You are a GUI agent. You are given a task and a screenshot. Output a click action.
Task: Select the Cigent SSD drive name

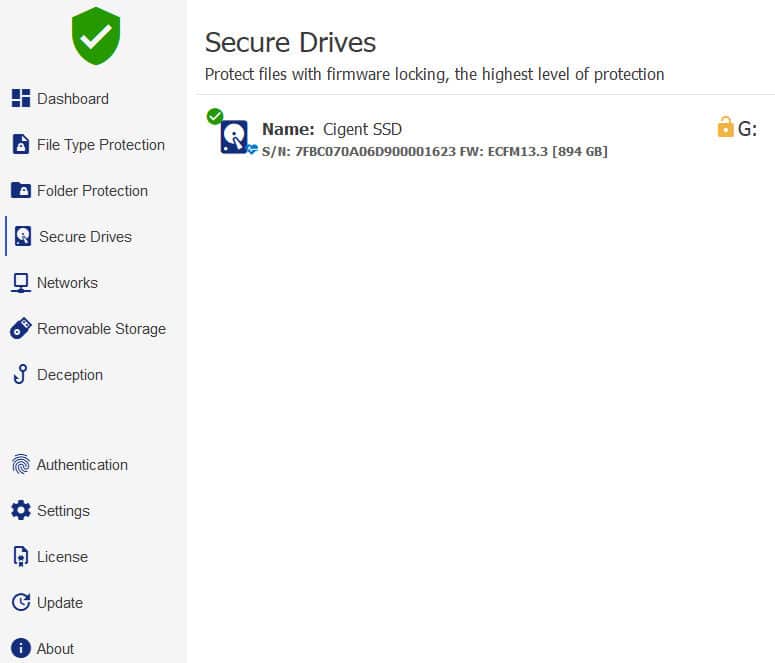(362, 129)
